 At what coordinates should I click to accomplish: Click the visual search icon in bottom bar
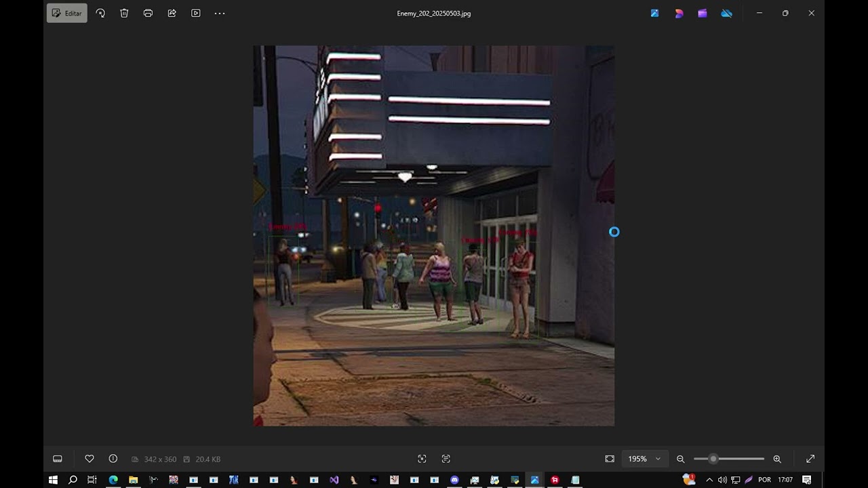(x=422, y=459)
